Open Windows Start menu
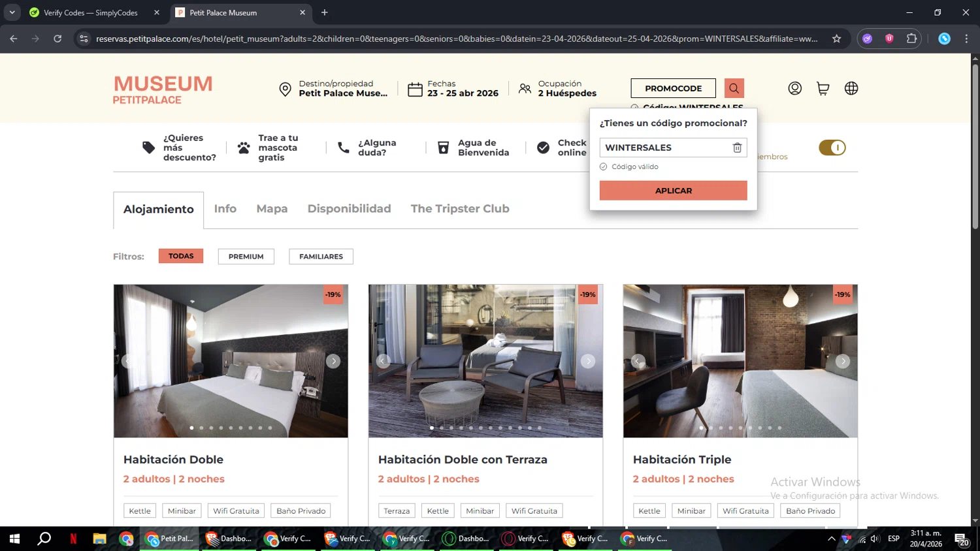Screen dimensions: 980x551 [14, 539]
